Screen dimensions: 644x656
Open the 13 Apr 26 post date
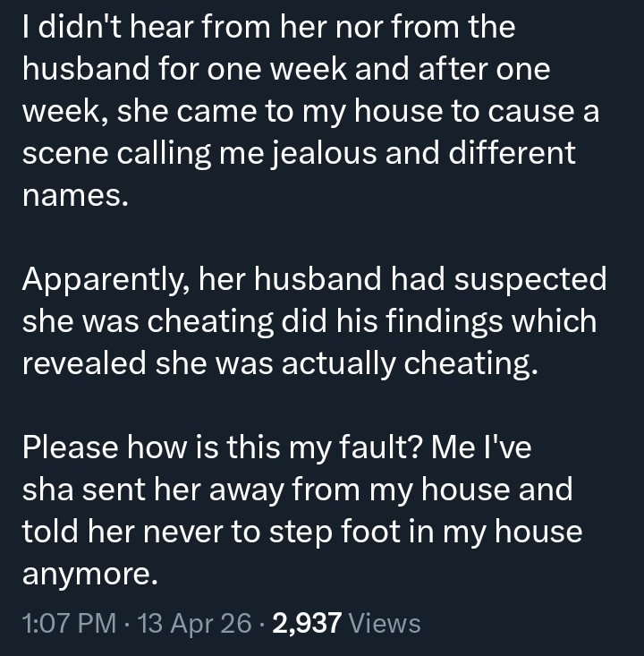pyautogui.click(x=195, y=622)
